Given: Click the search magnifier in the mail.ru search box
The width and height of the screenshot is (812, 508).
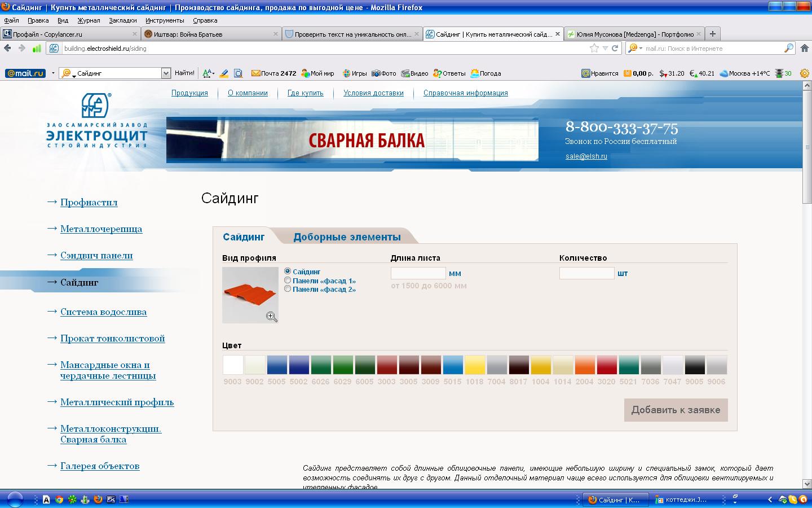Looking at the screenshot, I should point(789,49).
